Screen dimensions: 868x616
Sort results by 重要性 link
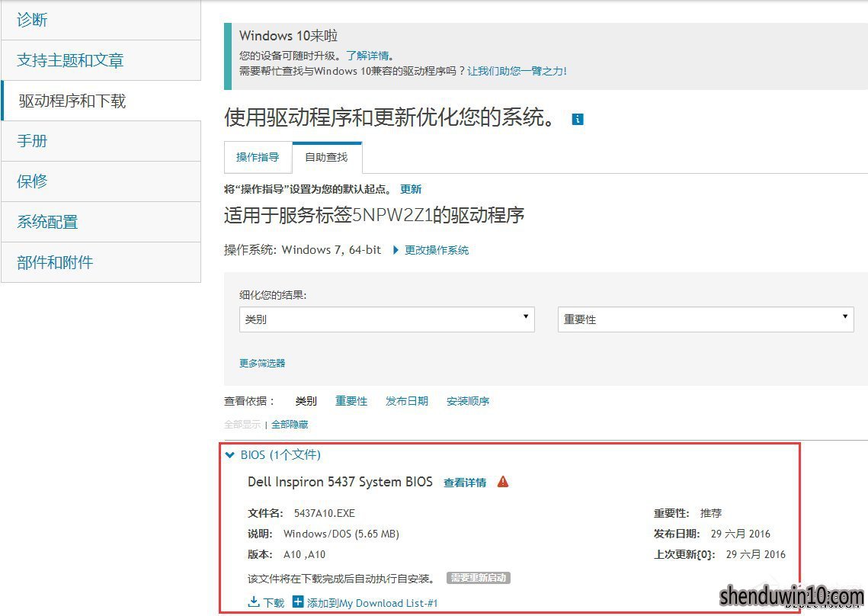[x=351, y=401]
